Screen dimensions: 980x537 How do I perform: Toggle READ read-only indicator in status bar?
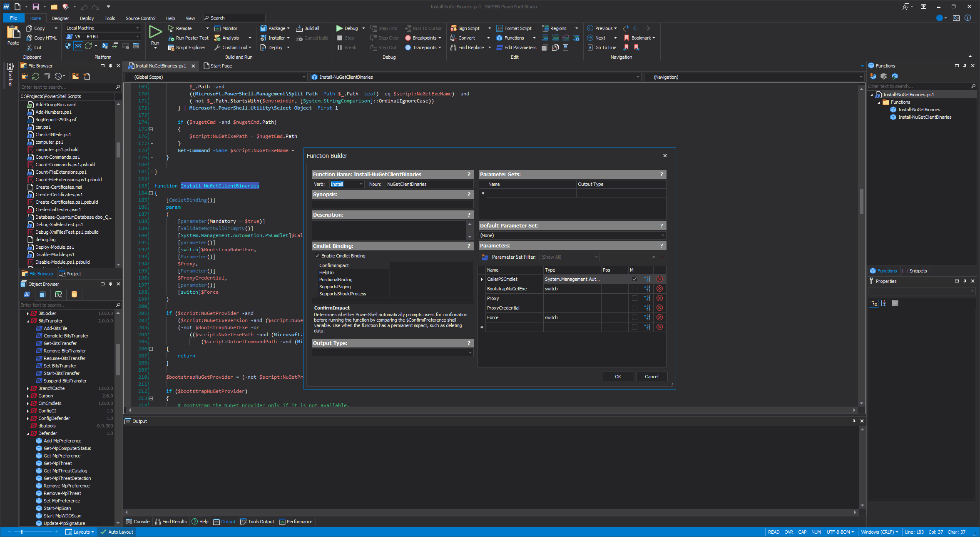(x=774, y=532)
